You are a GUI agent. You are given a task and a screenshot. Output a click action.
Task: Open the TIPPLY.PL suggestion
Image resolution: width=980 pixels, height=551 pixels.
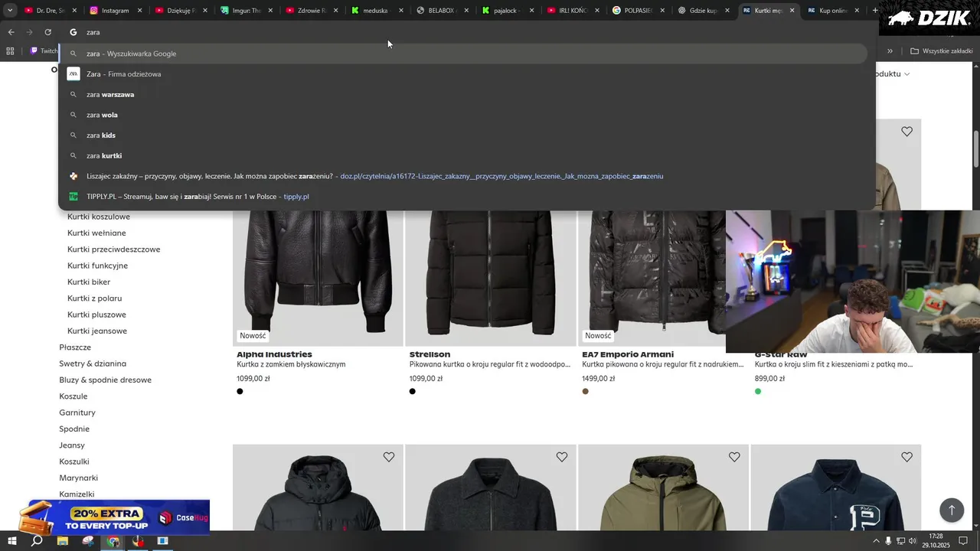[464, 197]
